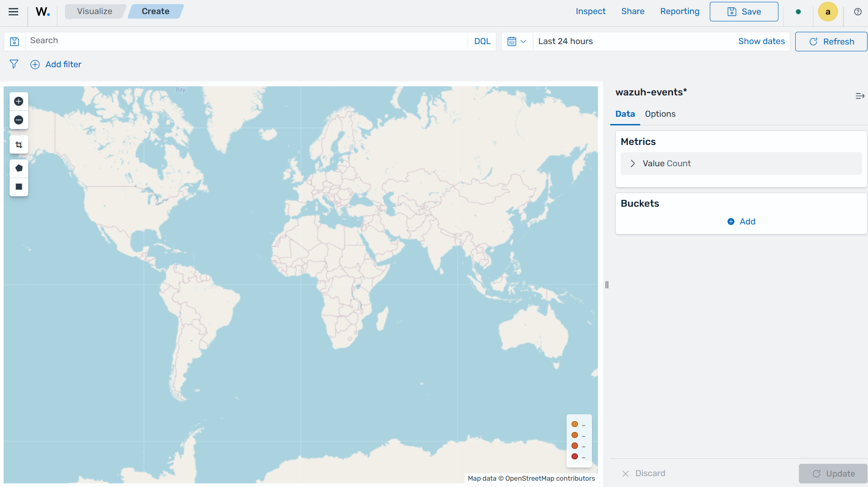Discard the editor changes
This screenshot has width=868, height=487.
(x=644, y=473)
